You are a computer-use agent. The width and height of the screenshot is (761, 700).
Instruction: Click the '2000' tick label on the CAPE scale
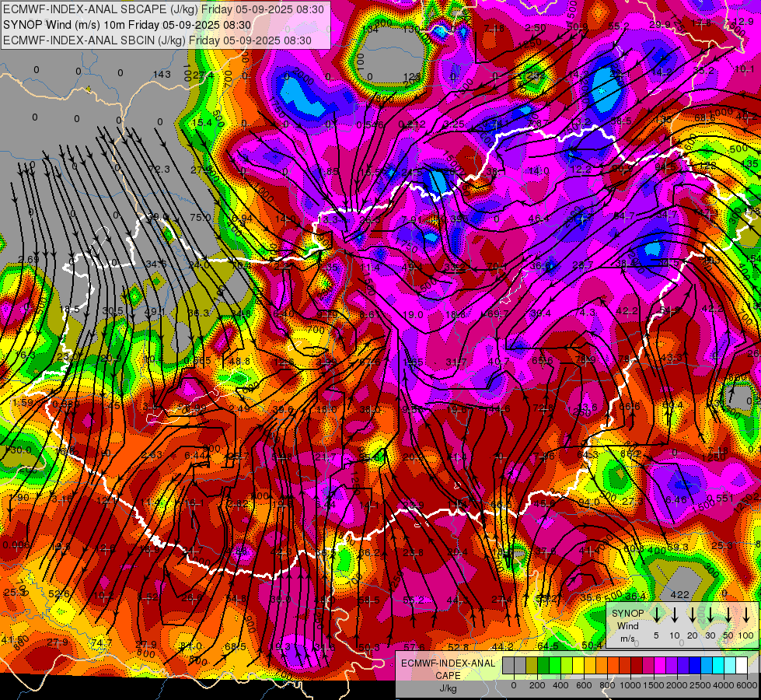(x=677, y=685)
